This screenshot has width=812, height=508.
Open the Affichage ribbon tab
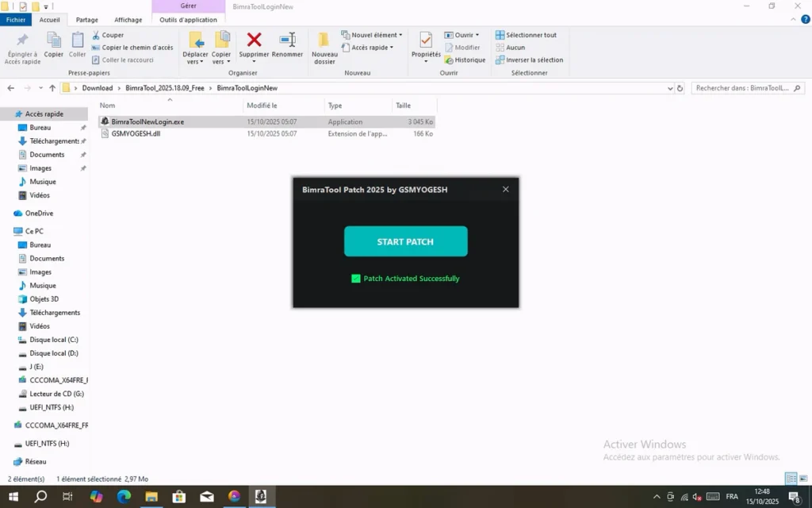click(x=128, y=20)
